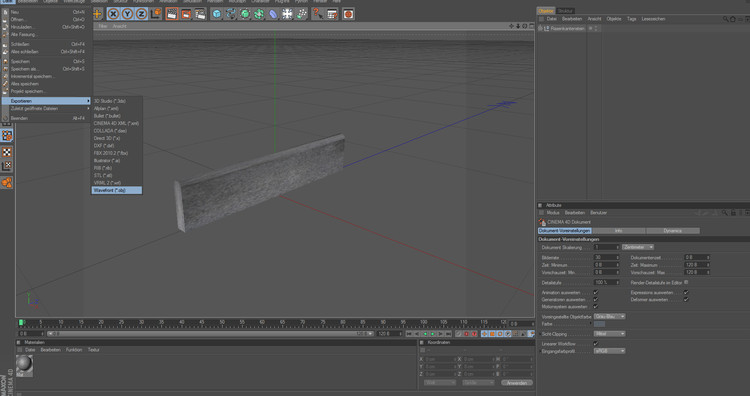Click the render to picture viewer icon
Screen dimensions: 750x396
click(x=186, y=14)
